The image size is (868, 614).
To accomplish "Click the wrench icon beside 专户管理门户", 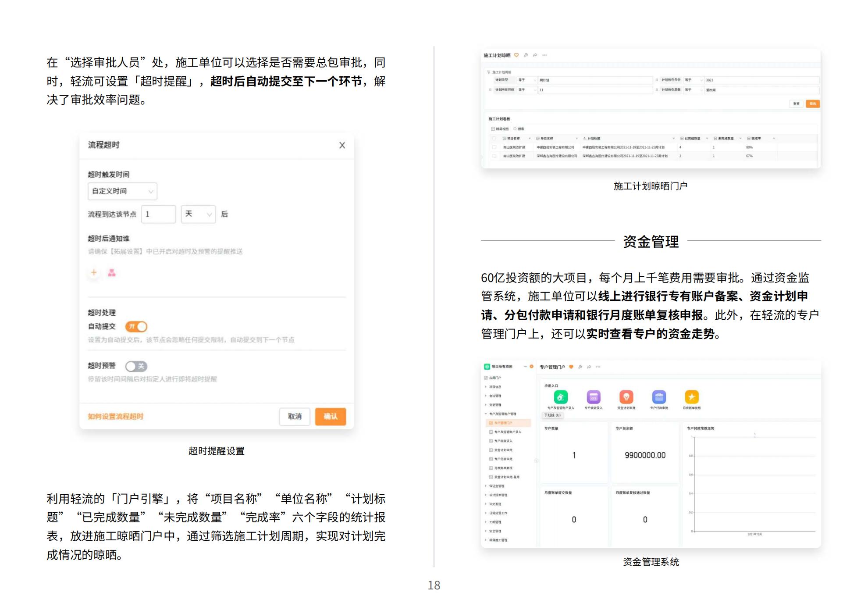I will (x=580, y=367).
